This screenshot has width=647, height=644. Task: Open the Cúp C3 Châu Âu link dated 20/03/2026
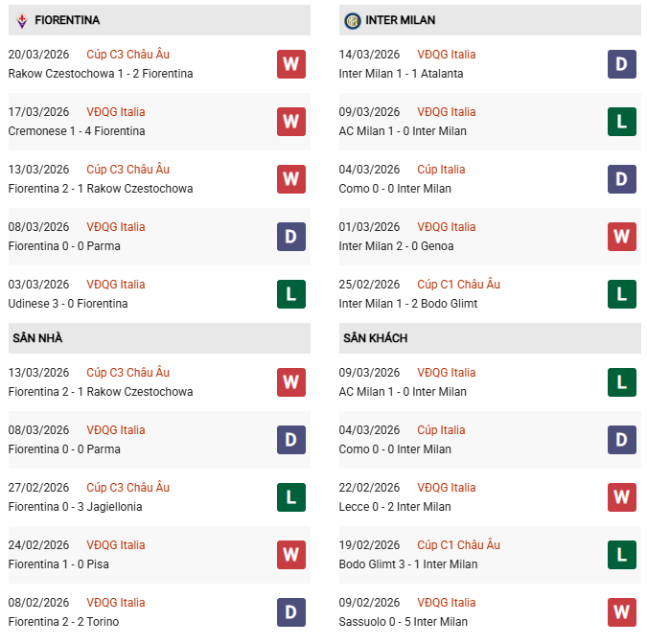(127, 55)
